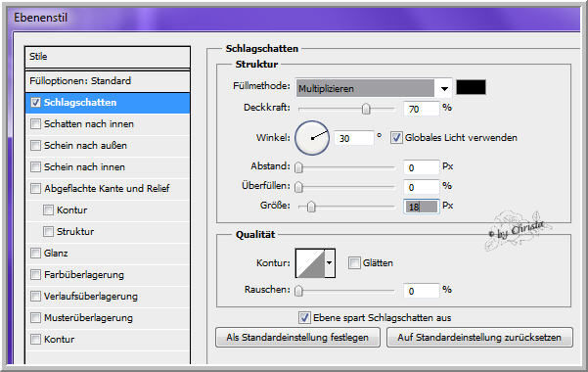Viewport: 588px width, 372px height.
Task: Select Fülloptionen: Standard entry
Action: click(x=108, y=80)
